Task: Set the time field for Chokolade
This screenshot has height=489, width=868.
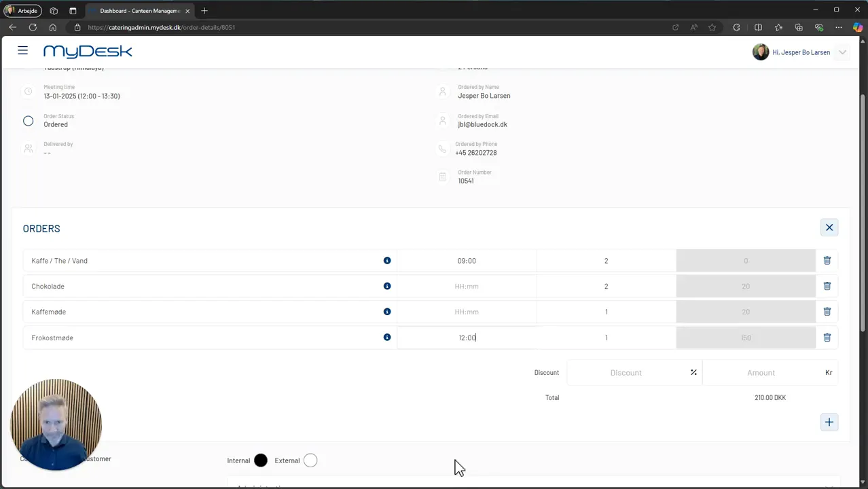Action: 467,286
